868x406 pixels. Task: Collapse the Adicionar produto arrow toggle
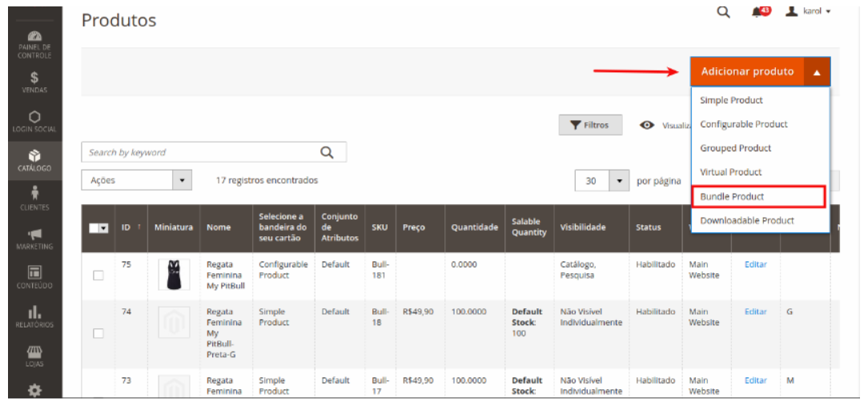pos(817,72)
